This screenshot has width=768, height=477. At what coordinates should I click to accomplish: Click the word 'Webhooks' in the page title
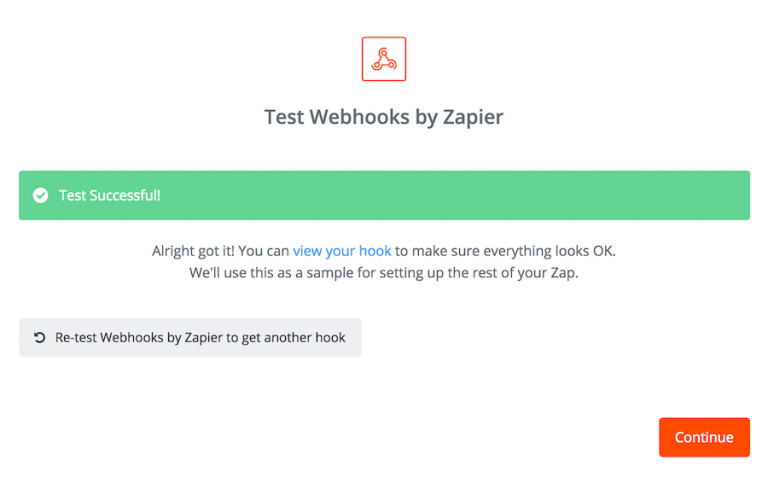[353, 117]
